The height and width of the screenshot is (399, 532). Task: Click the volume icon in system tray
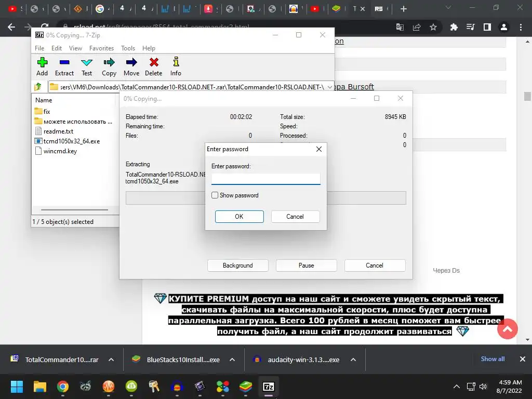pyautogui.click(x=483, y=387)
